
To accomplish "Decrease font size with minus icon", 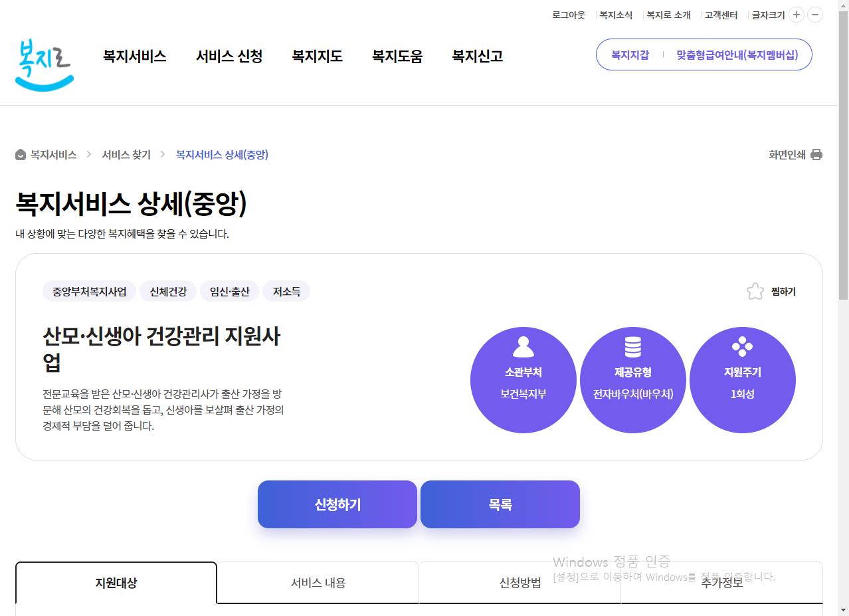I will [815, 15].
